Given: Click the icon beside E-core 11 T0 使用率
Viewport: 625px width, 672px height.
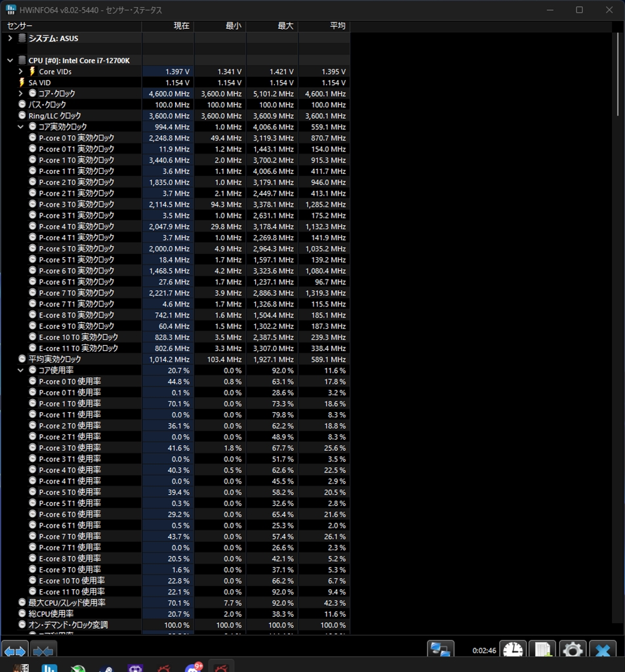Looking at the screenshot, I should [x=33, y=591].
